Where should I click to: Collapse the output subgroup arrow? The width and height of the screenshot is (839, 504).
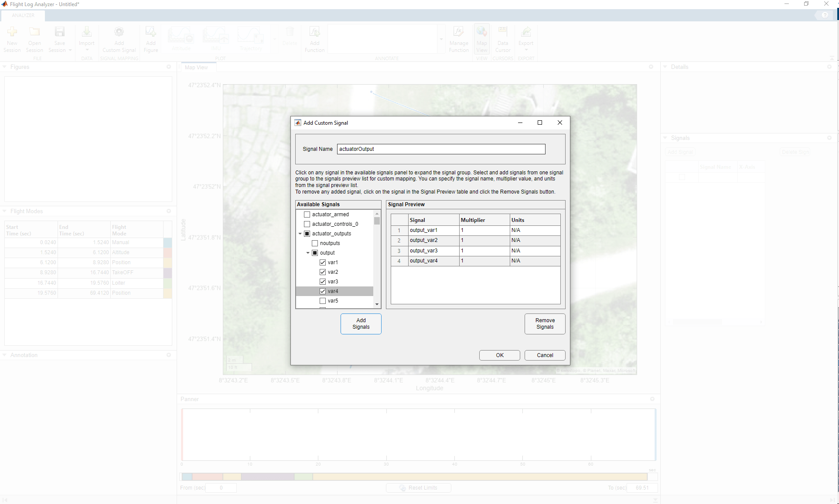(308, 253)
